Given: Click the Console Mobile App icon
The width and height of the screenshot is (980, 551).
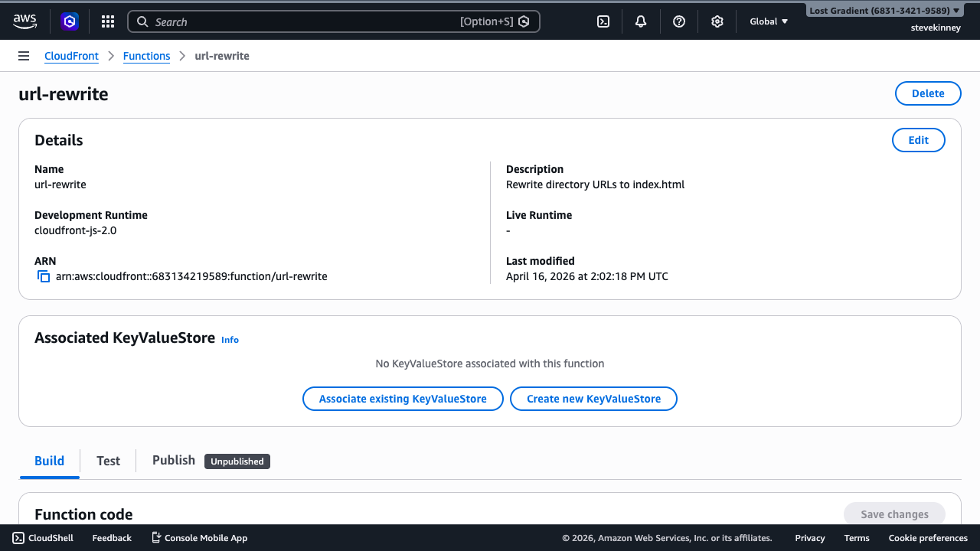Looking at the screenshot, I should (156, 538).
